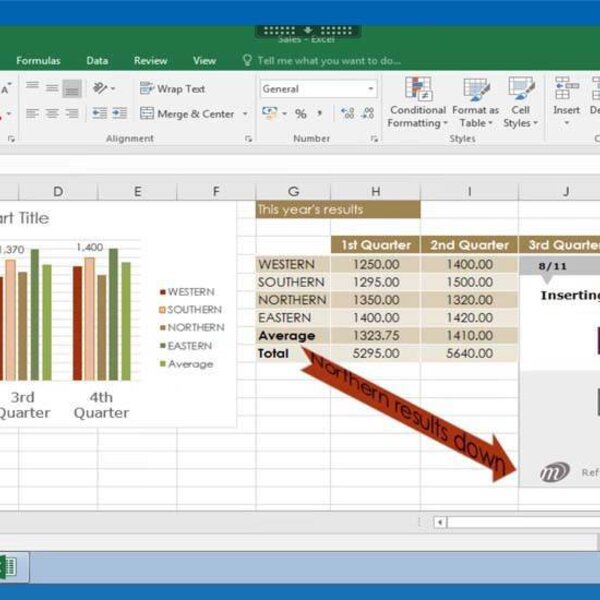Image resolution: width=600 pixels, height=600 pixels.
Task: Switch to the Data tab
Action: point(97,60)
